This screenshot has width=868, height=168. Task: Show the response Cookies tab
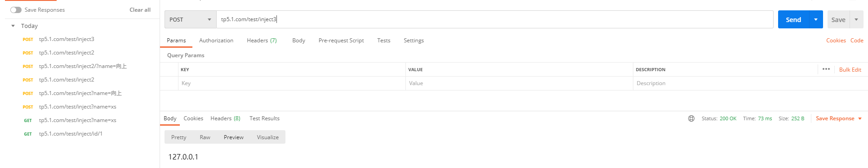pos(193,118)
